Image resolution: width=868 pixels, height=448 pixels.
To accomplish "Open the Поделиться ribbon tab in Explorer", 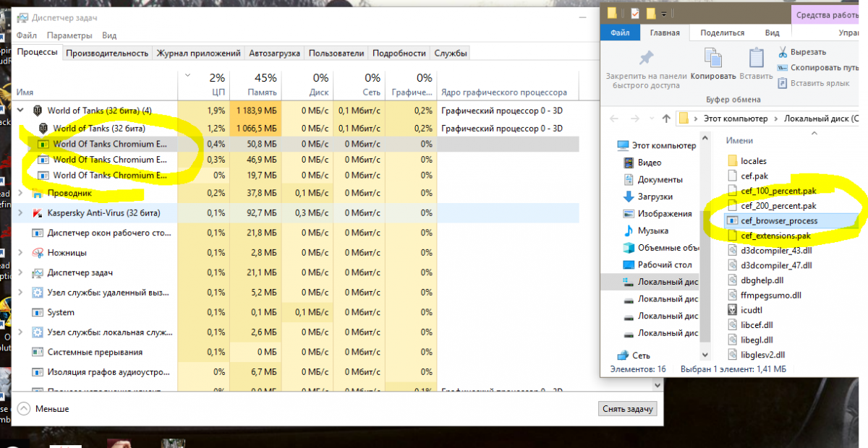I will coord(722,33).
